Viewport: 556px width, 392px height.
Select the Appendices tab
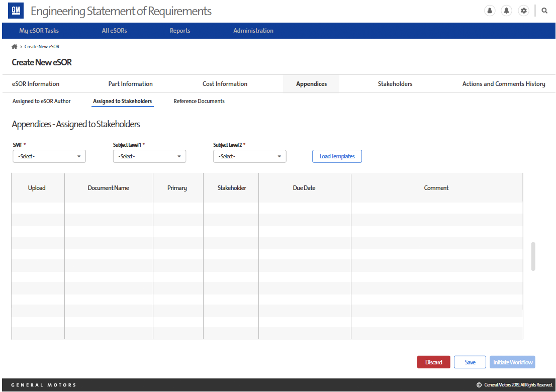point(311,84)
